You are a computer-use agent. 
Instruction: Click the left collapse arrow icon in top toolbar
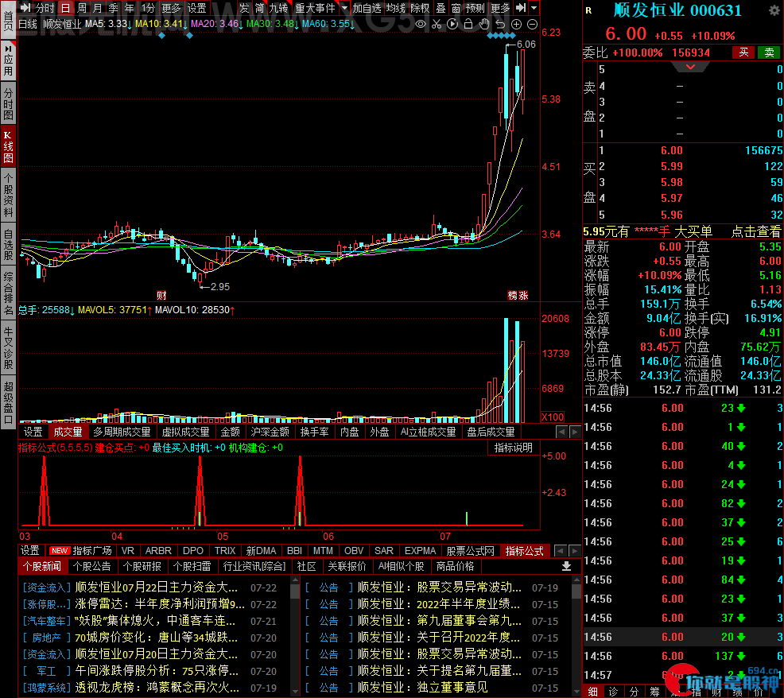pos(25,7)
